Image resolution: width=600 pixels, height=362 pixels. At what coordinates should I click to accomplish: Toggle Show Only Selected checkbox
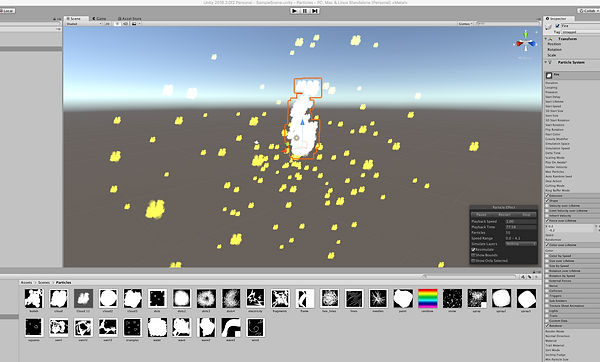coord(473,261)
